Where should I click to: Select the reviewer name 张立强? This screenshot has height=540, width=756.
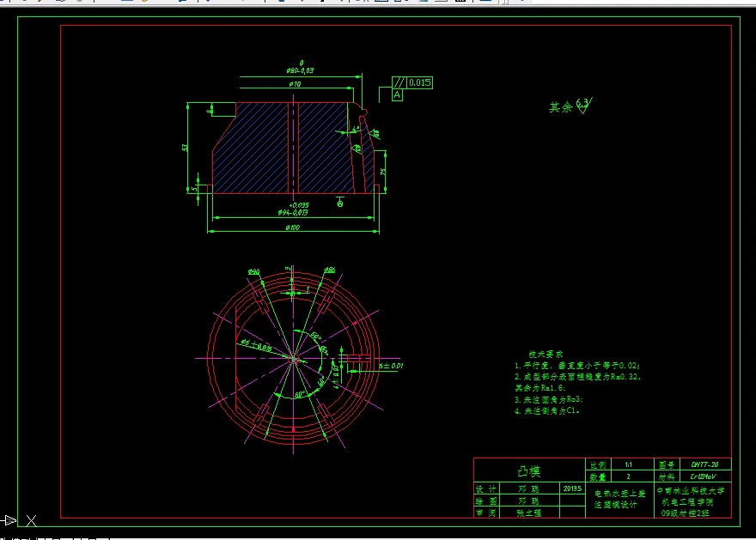tap(529, 513)
